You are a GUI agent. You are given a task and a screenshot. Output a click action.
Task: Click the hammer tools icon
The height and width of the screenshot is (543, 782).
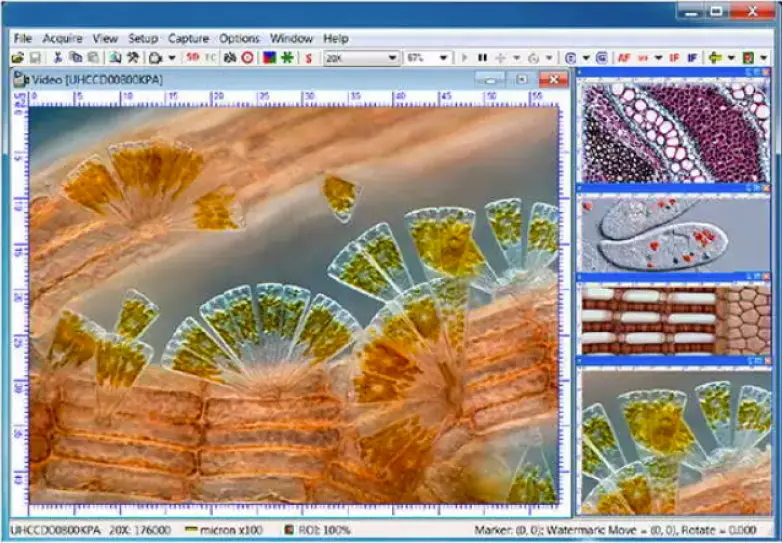133,58
